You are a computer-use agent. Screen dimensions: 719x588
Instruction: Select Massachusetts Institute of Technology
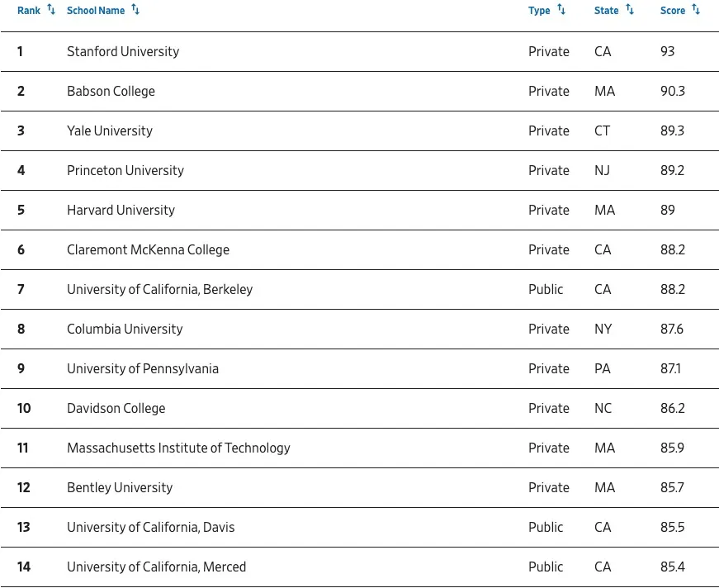tap(178, 448)
